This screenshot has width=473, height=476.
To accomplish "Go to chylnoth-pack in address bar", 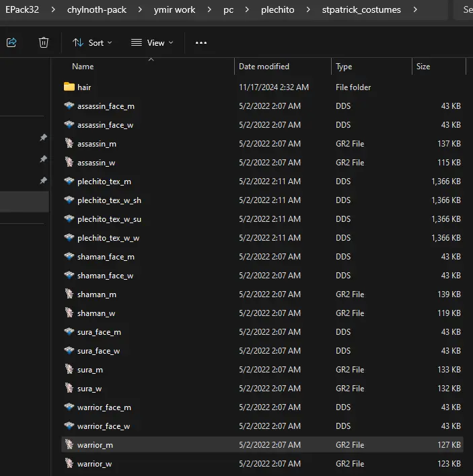I will 96,10.
